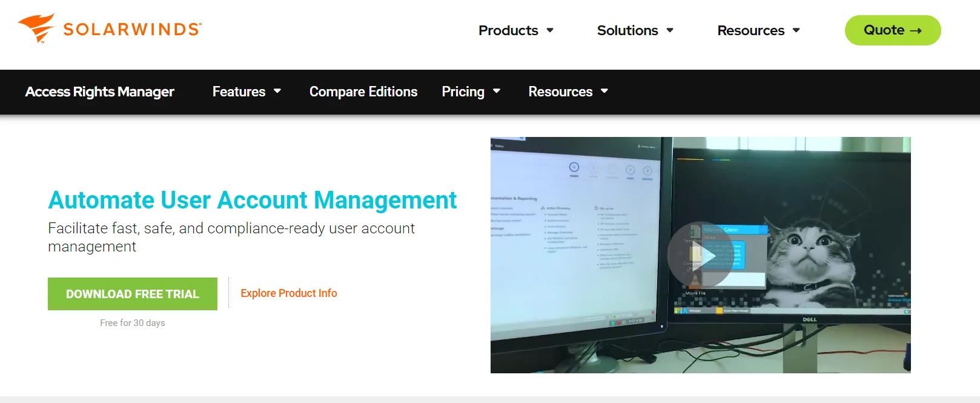Click the 'Free for 30 days' text
Screen dimensions: 980x403
click(x=133, y=323)
